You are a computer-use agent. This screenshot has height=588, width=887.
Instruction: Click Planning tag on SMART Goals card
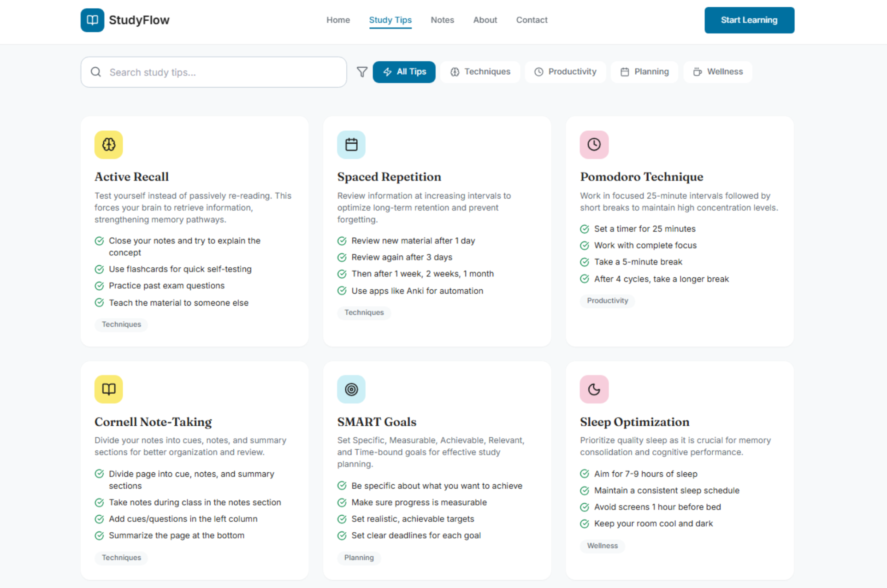[x=359, y=558]
